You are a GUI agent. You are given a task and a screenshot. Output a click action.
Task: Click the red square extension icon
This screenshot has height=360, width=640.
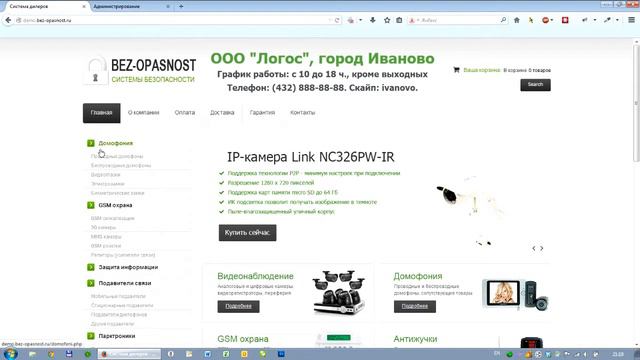point(565,20)
